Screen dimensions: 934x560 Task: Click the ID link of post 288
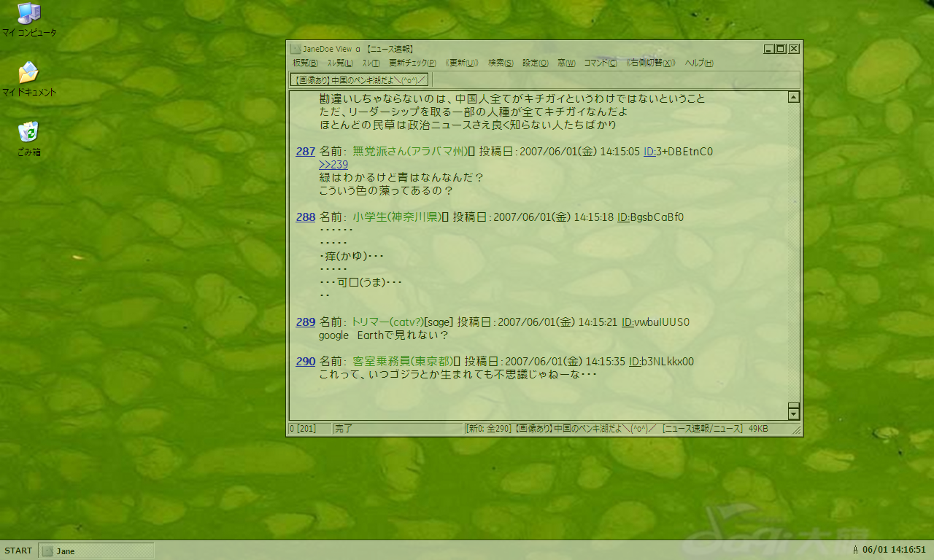[x=623, y=217]
